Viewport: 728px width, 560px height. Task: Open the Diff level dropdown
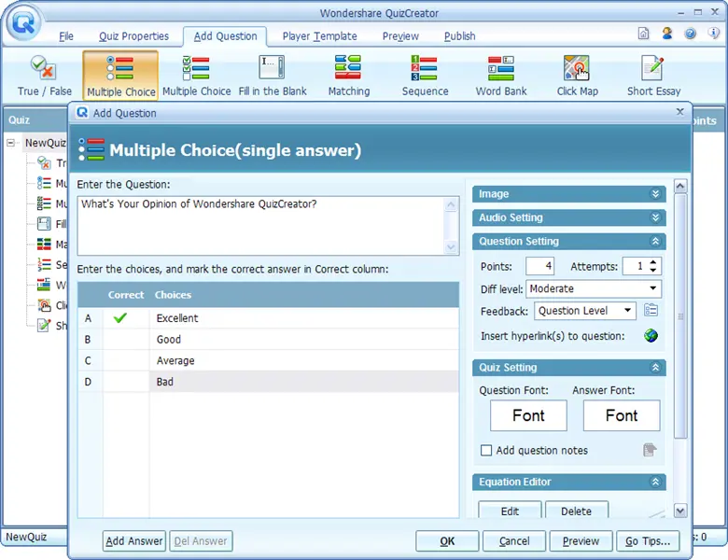653,289
